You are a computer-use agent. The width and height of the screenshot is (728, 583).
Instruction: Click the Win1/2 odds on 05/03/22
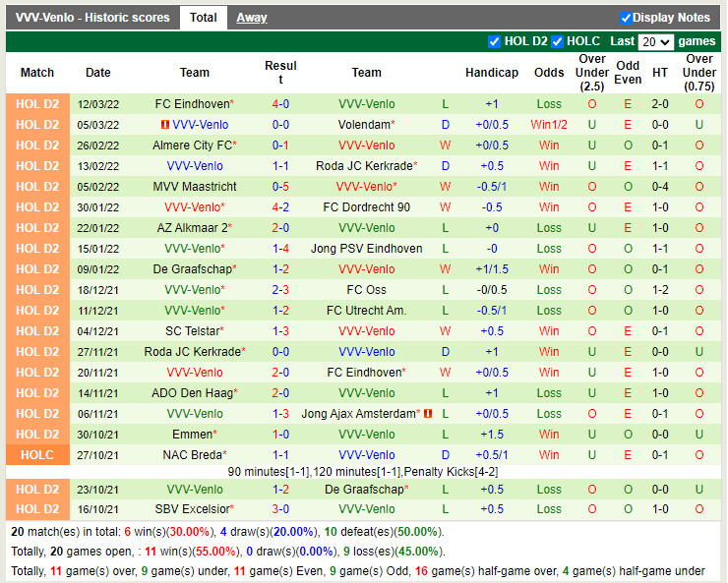point(549,125)
